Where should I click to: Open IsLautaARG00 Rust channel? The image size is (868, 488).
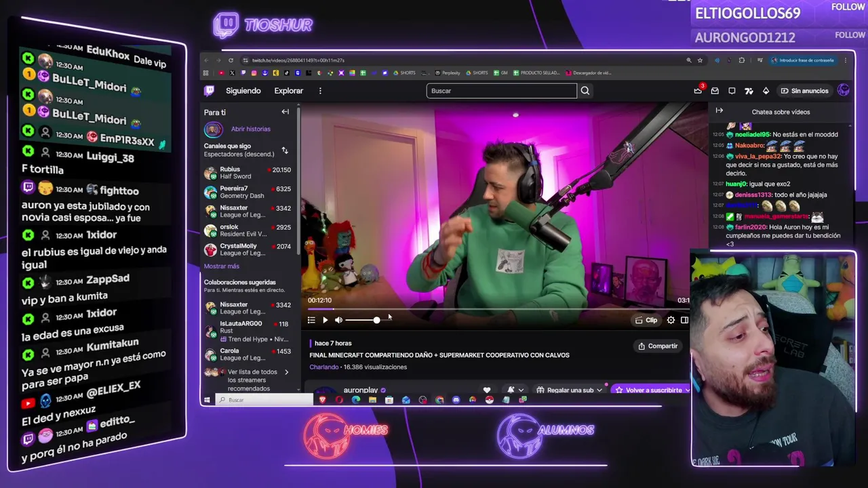(248, 331)
